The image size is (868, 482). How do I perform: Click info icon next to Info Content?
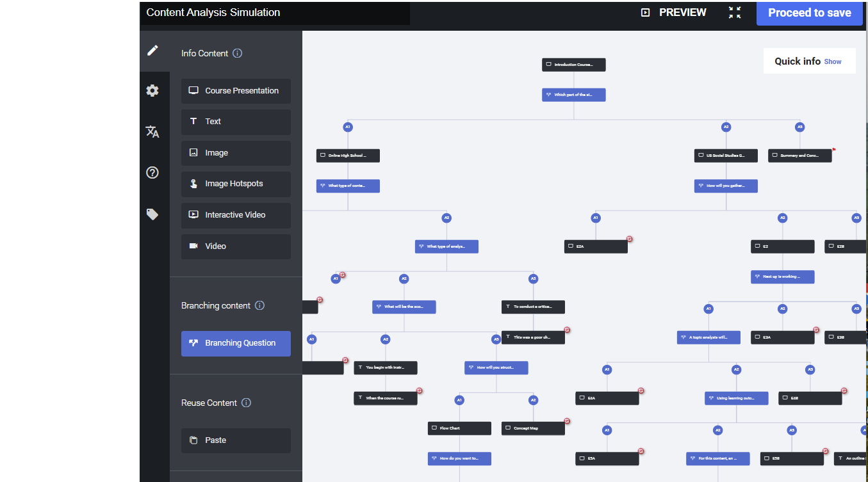[238, 53]
